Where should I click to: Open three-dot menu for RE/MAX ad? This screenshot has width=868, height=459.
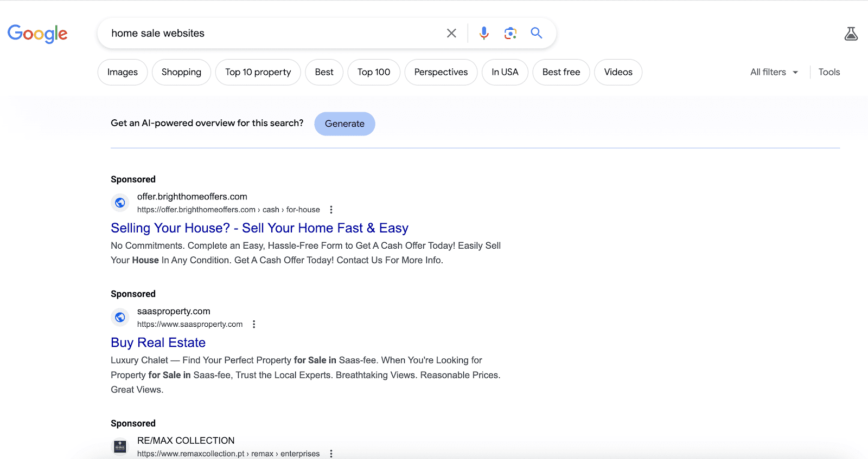tap(331, 454)
